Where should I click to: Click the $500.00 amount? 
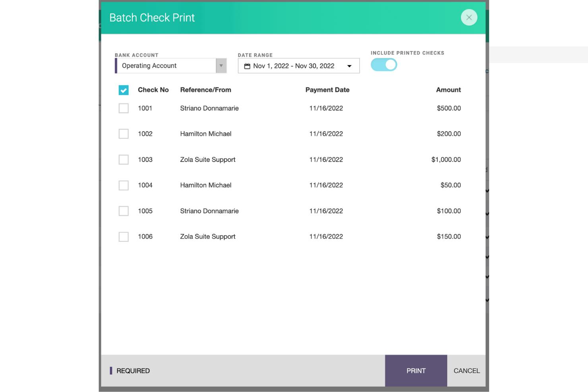[x=449, y=108]
